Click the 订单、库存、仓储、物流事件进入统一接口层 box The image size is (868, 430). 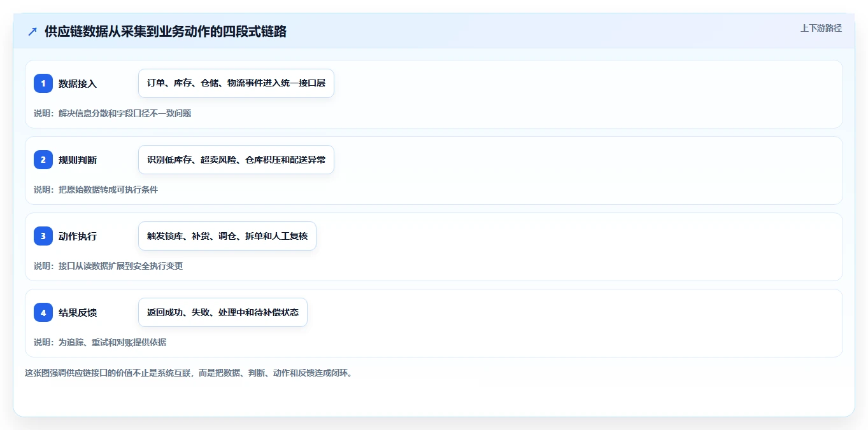(x=236, y=83)
